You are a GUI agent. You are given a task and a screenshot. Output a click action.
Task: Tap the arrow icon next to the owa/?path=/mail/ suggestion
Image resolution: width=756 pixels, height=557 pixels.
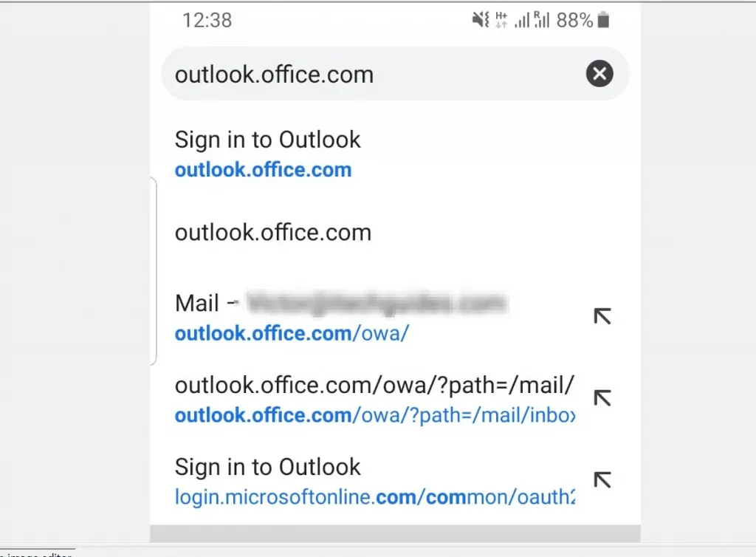click(602, 398)
